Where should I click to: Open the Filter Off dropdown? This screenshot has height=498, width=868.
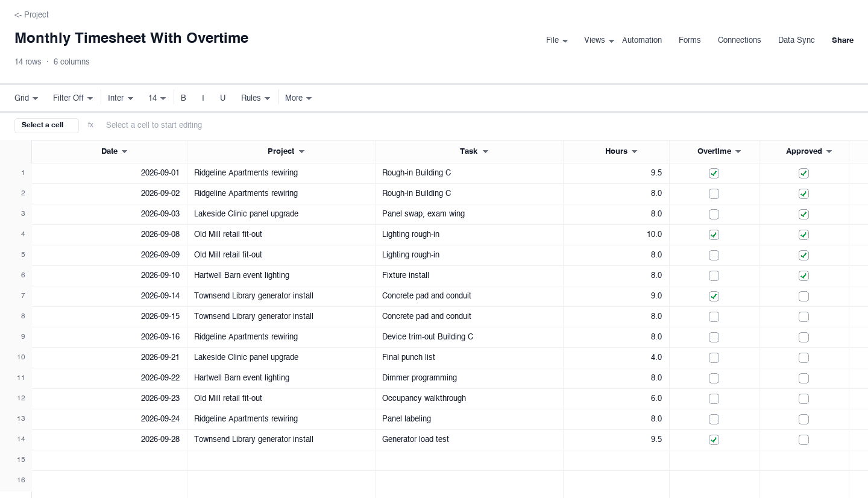73,98
